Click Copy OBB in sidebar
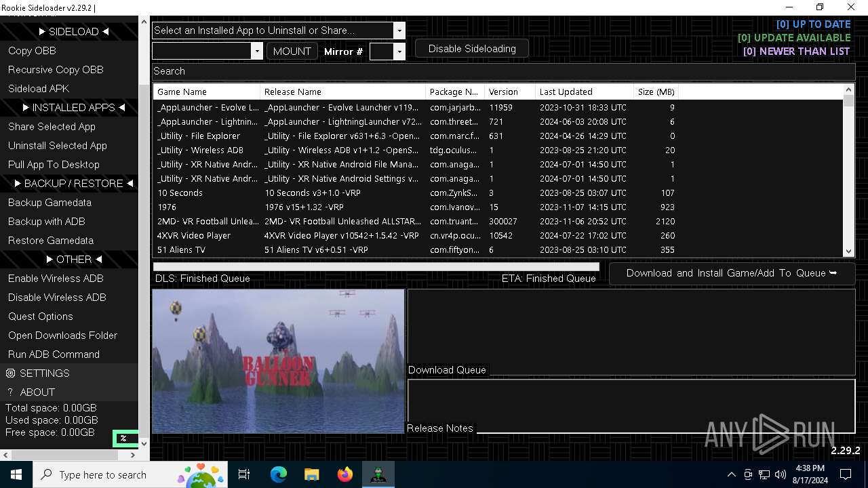Viewport: 868px width, 488px height. pyautogui.click(x=69, y=50)
